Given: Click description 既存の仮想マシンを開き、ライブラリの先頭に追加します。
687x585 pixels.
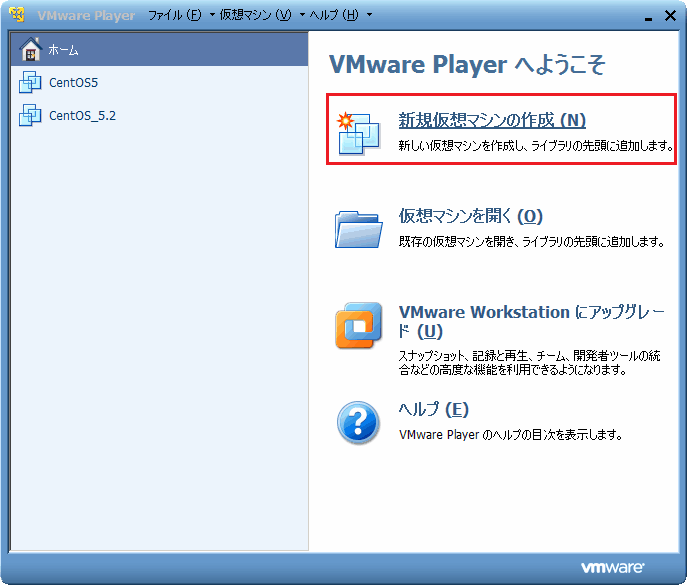Looking at the screenshot, I should [532, 241].
